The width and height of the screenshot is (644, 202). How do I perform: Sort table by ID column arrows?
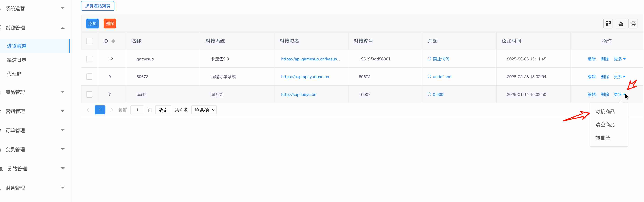pyautogui.click(x=113, y=41)
